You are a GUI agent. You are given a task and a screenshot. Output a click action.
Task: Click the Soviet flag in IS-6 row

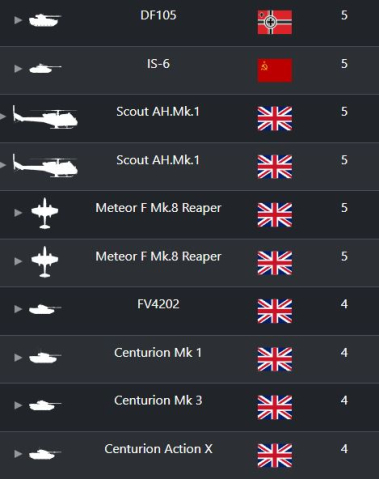pyautogui.click(x=275, y=70)
